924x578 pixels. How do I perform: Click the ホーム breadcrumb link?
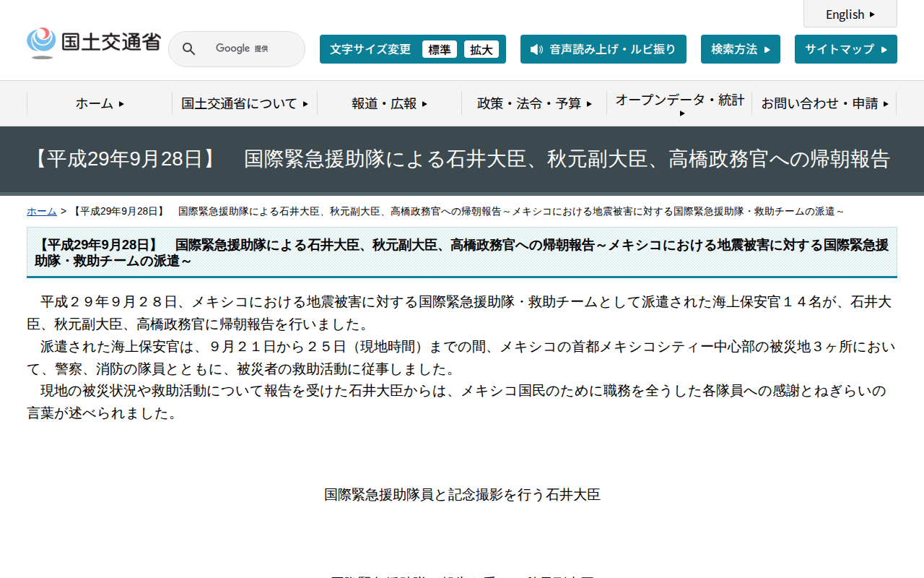coord(41,211)
